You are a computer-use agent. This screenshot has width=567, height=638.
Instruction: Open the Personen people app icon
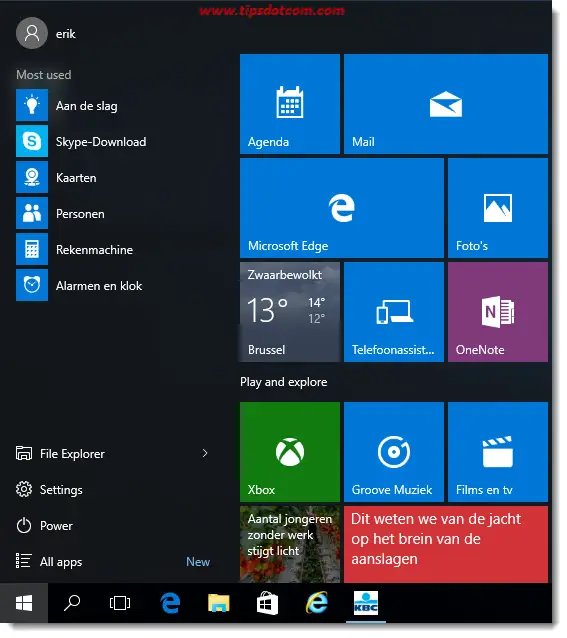[x=32, y=213]
